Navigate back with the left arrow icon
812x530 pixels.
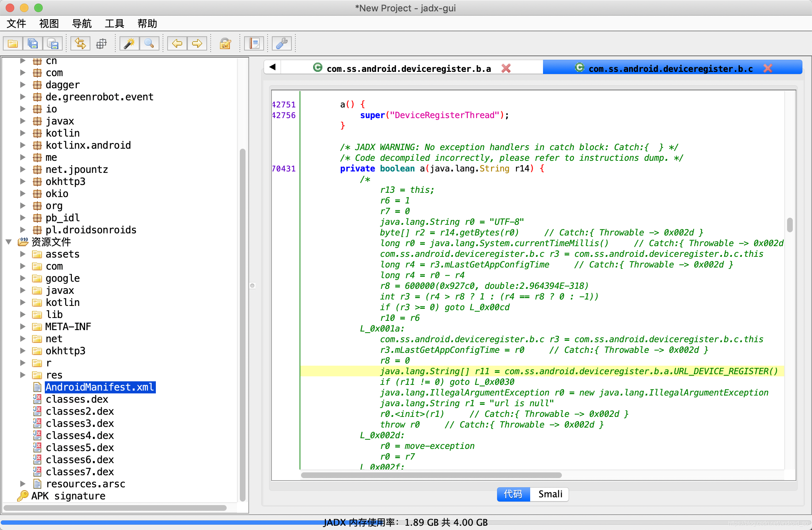click(x=177, y=43)
